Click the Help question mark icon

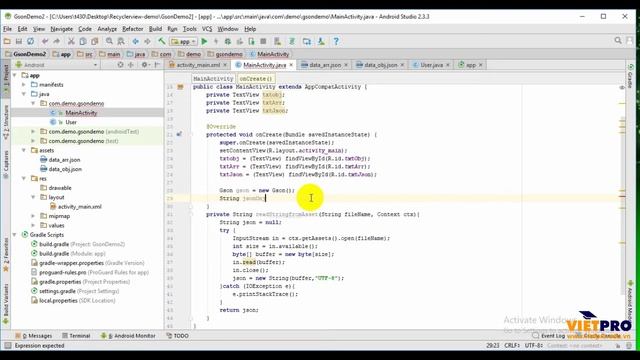pos(336,41)
